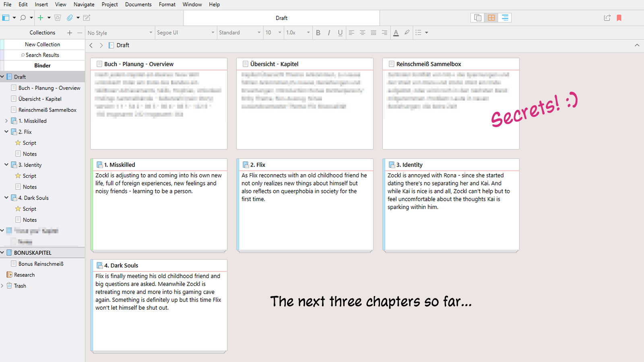
Task: Collapse the BONUSKAPITEL folder
Action: click(x=2, y=253)
